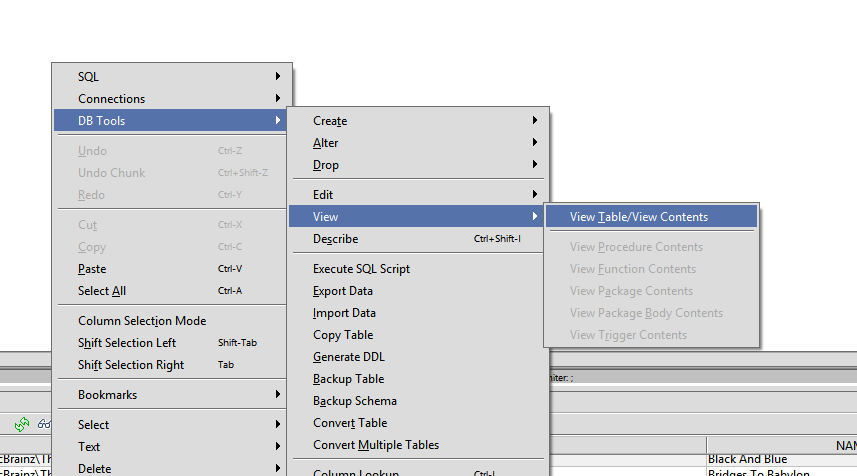Click Copy Table

pyautogui.click(x=342, y=335)
